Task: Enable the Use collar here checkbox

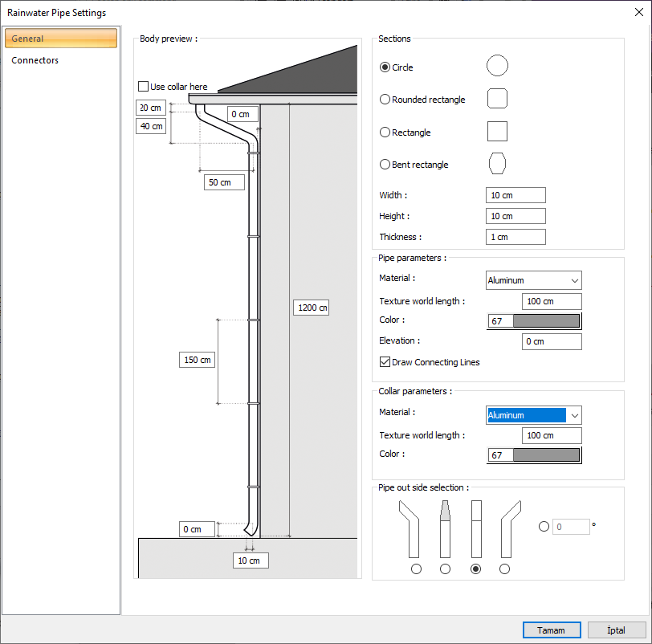Action: 144,87
